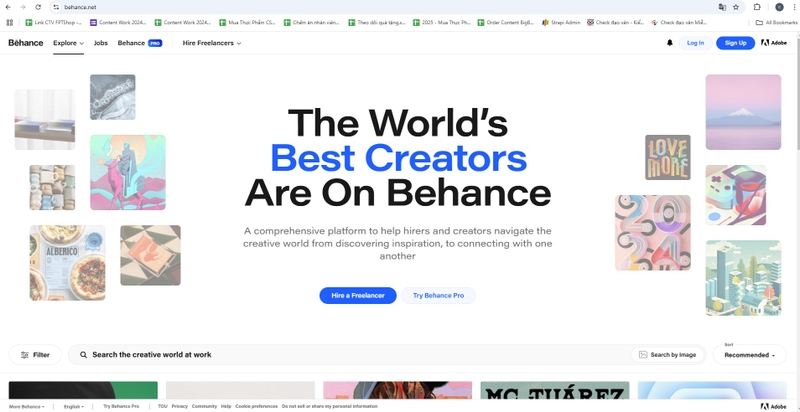Open Cookie preferences in the footer
This screenshot has width=800, height=412.
256,406
